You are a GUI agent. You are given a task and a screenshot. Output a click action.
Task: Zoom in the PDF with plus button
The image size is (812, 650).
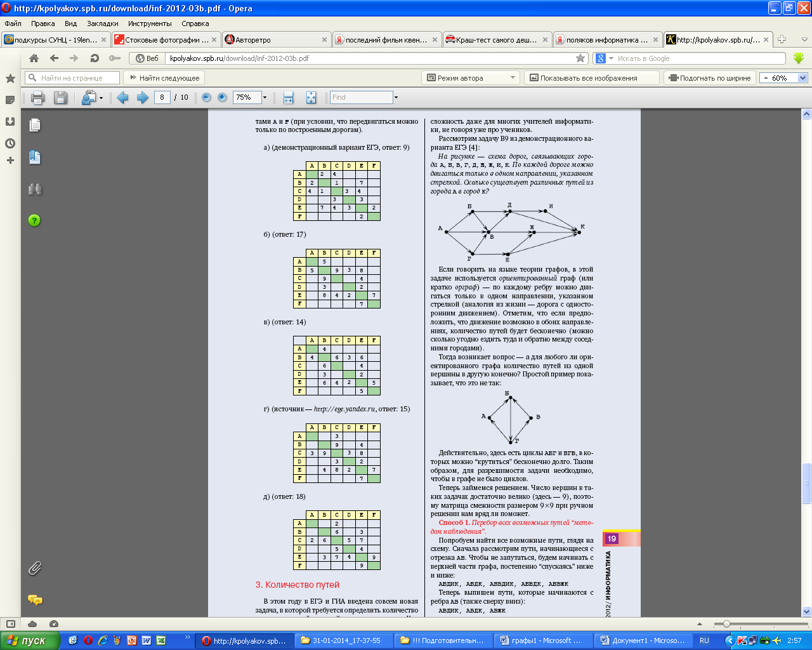coord(222,97)
